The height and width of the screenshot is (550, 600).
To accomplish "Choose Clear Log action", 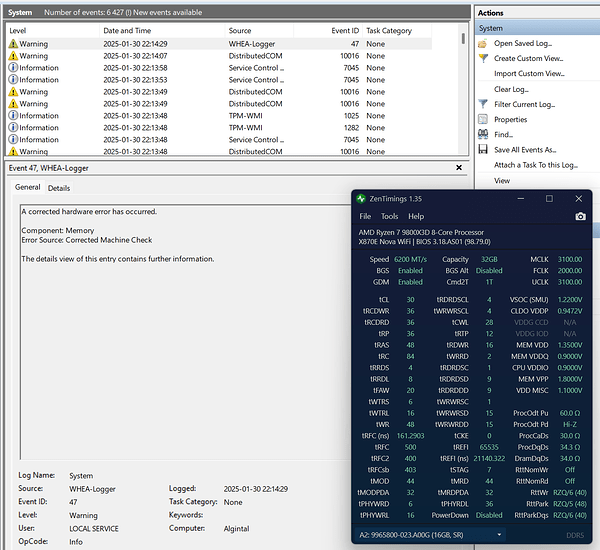I will (511, 89).
